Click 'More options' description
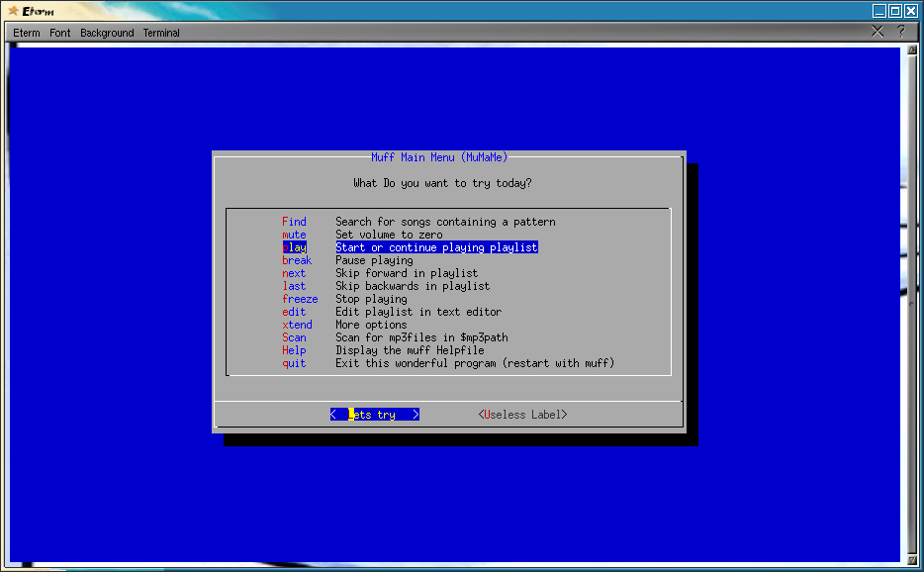924x572 pixels. [x=371, y=325]
